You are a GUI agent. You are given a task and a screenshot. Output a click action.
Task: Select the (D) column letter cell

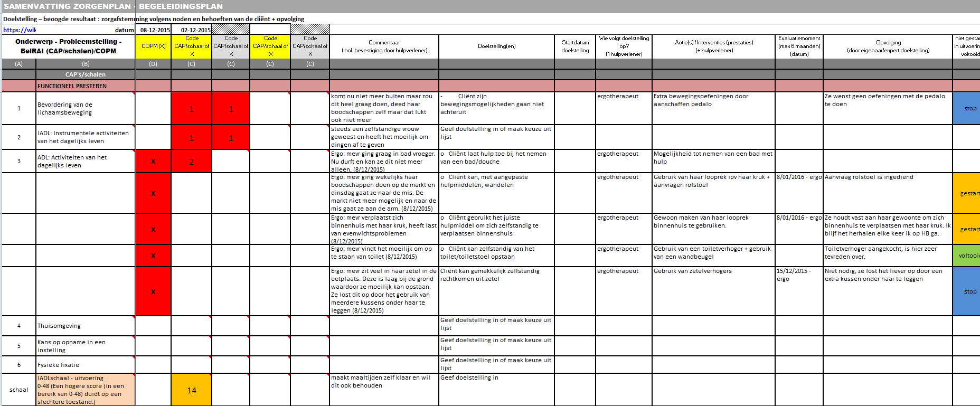(153, 64)
